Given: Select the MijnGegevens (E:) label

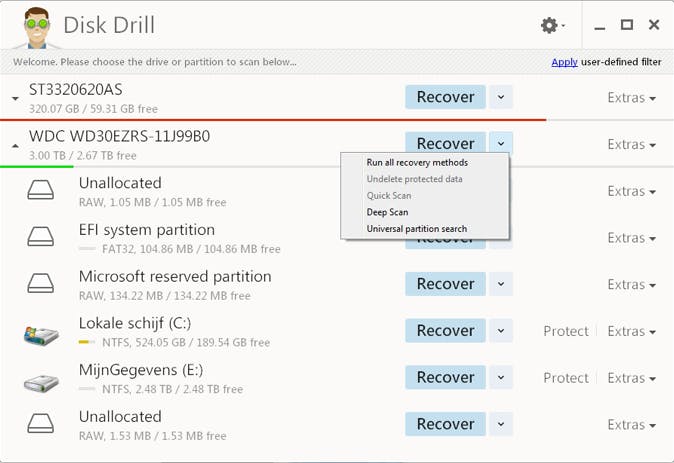Looking at the screenshot, I should (141, 371).
